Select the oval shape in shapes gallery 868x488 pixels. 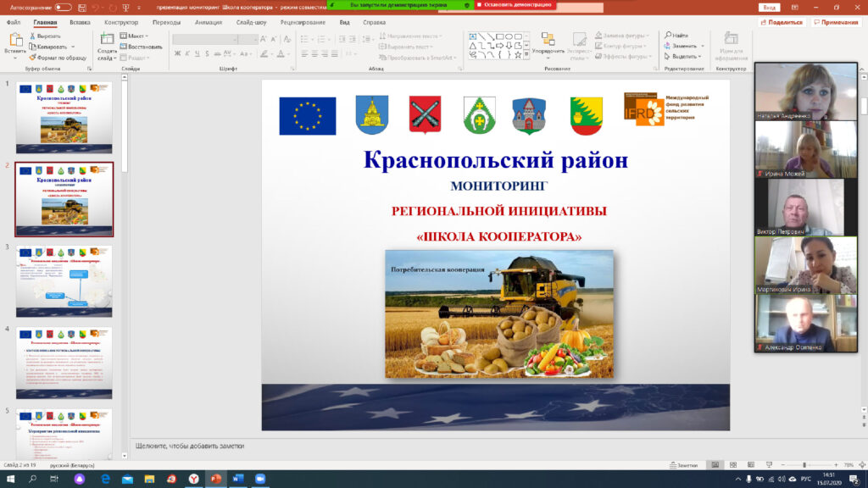click(509, 36)
